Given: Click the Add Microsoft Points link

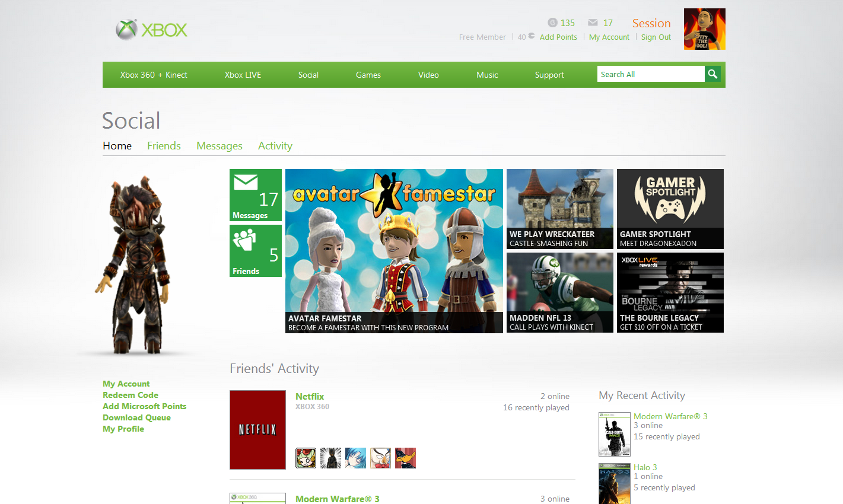Looking at the screenshot, I should click(x=144, y=406).
